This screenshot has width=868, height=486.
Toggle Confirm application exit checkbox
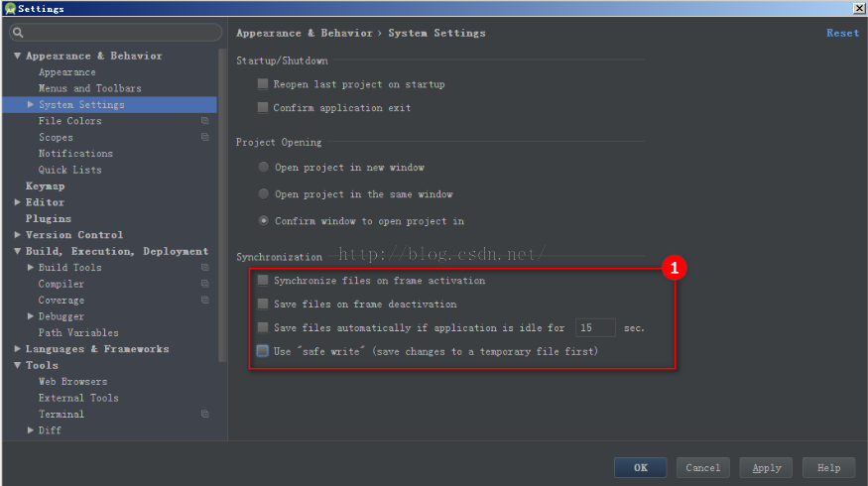coord(263,107)
